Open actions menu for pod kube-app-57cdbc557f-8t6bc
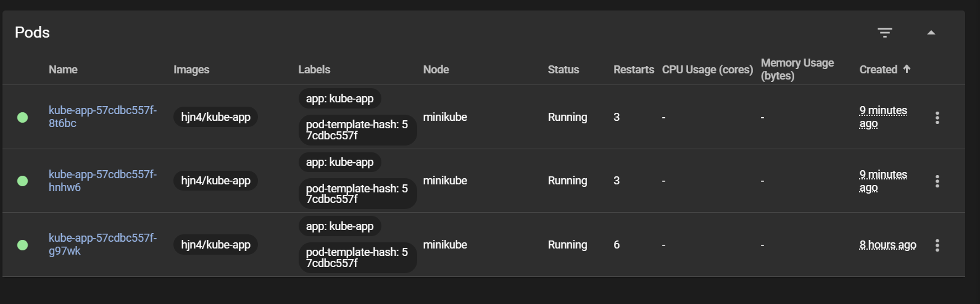This screenshot has width=980, height=304. click(937, 118)
